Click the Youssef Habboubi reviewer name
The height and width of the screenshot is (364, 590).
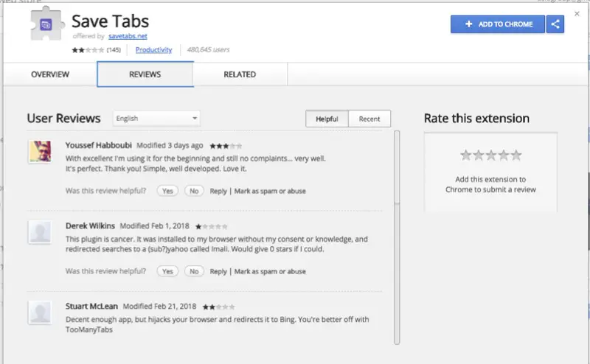click(99, 145)
